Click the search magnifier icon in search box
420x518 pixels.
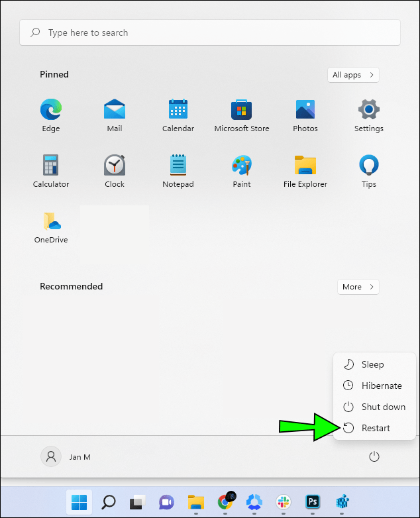point(35,32)
